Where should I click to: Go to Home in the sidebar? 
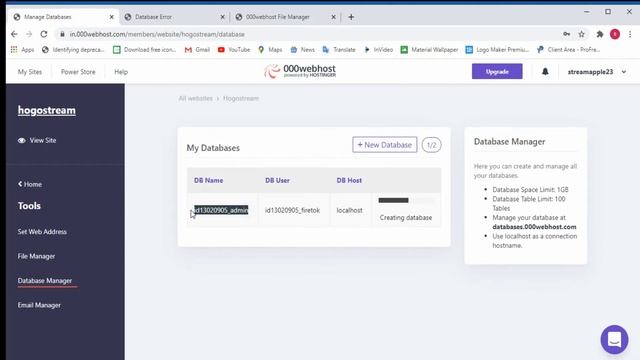tap(30, 184)
